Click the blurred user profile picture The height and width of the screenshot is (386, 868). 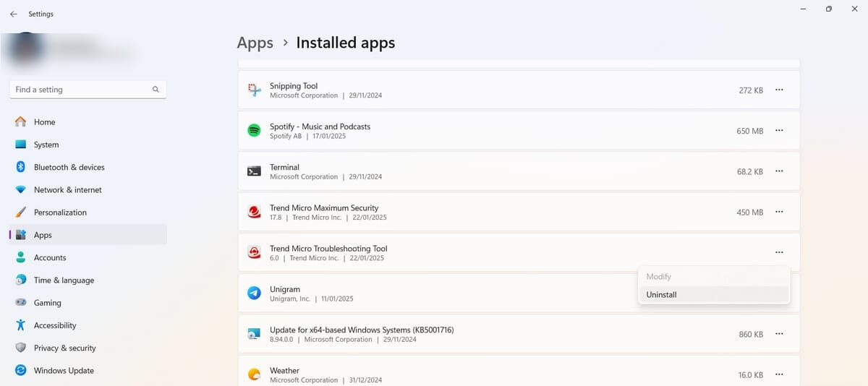25,51
